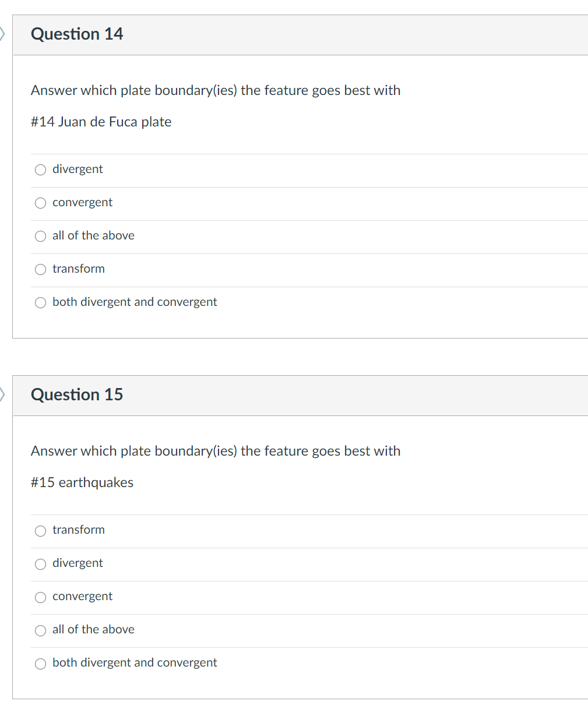The width and height of the screenshot is (588, 726).
Task: Choose the 'divergent' radio button for Question 15
Action: (40, 563)
